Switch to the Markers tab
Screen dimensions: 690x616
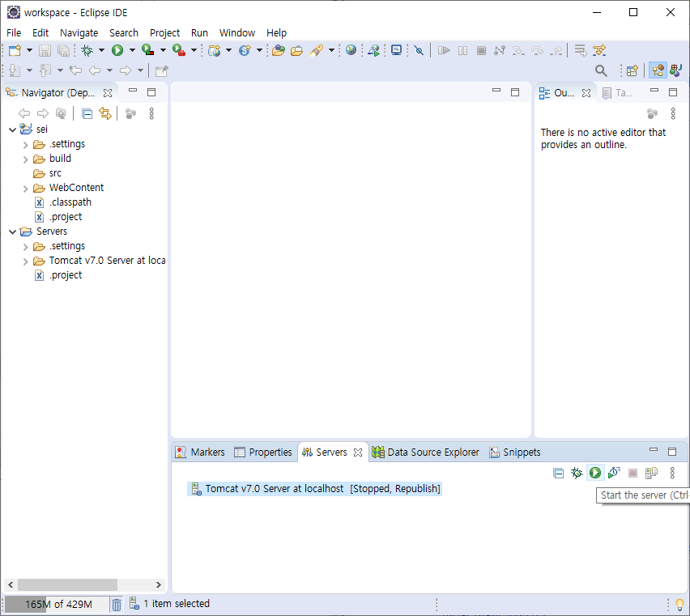point(200,452)
